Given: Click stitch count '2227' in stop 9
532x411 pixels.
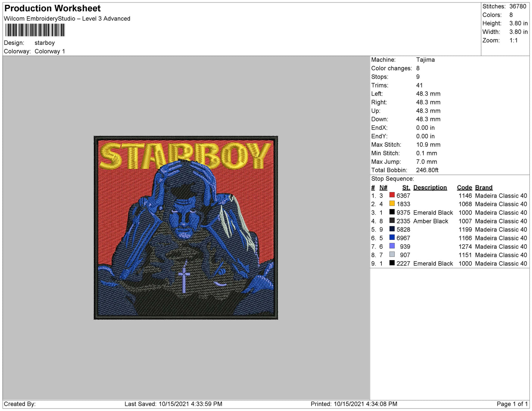Looking at the screenshot, I should pos(403,263).
